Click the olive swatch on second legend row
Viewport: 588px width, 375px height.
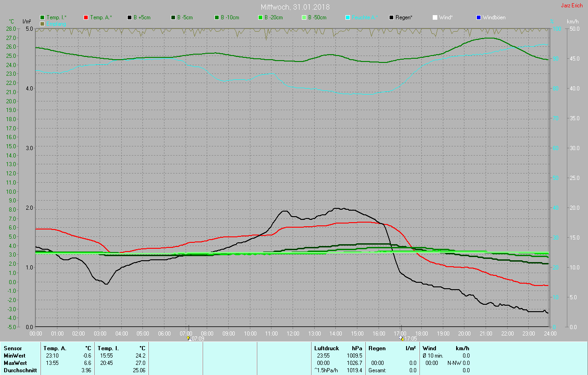click(43, 23)
